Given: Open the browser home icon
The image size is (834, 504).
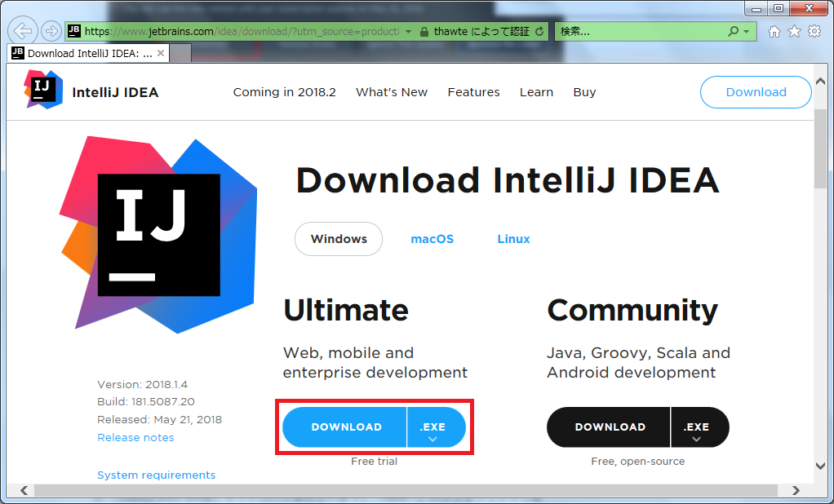Looking at the screenshot, I should point(774,32).
